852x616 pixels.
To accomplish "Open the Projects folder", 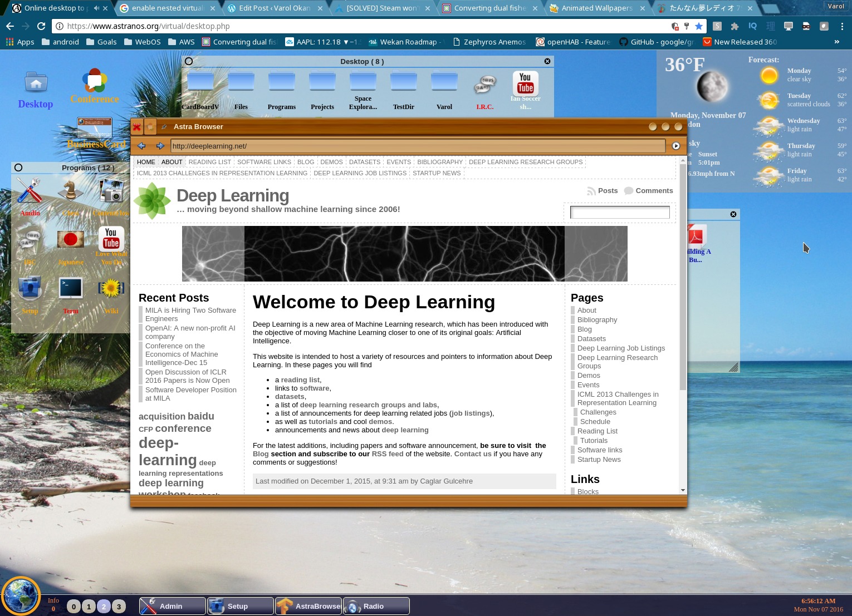I will coord(322,81).
